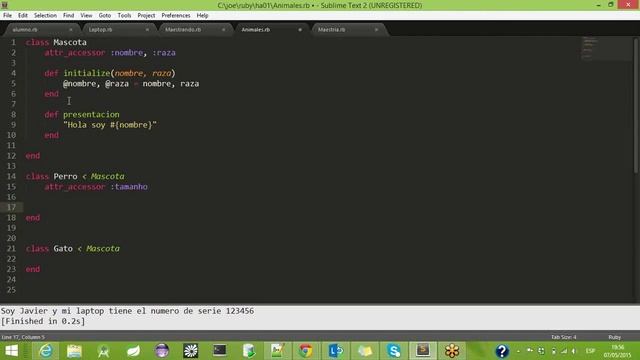The width and height of the screenshot is (640, 360).
Task: Click 'Gato' class name on line 21
Action: tap(63, 249)
